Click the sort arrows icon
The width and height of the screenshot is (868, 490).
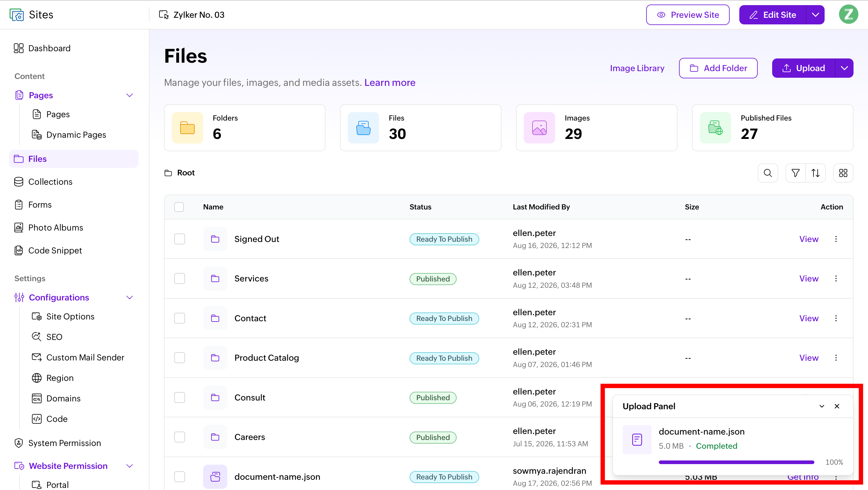click(816, 173)
